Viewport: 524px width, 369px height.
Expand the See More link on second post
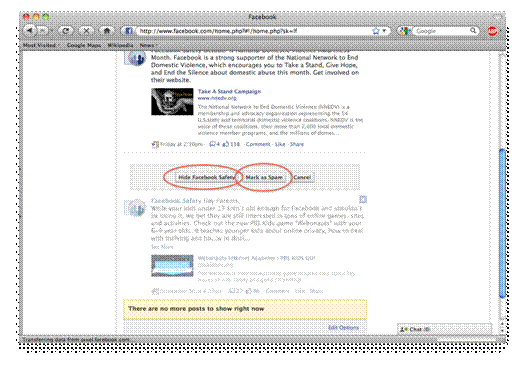(162, 247)
